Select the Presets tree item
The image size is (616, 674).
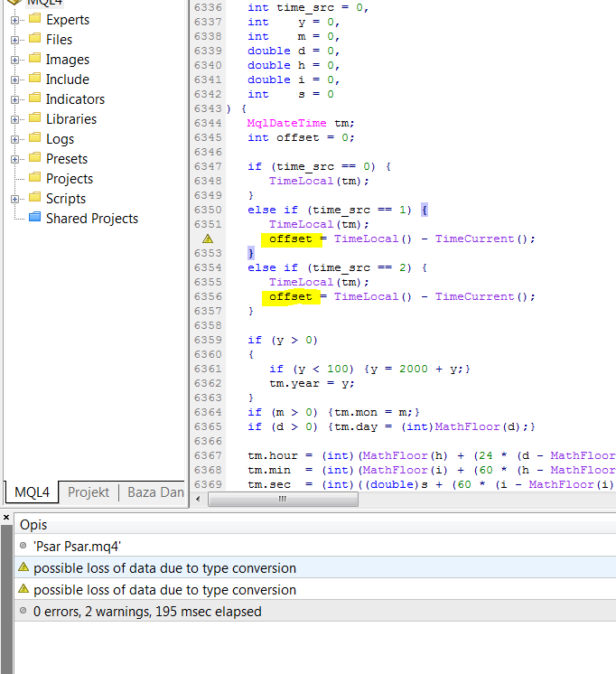pyautogui.click(x=67, y=159)
